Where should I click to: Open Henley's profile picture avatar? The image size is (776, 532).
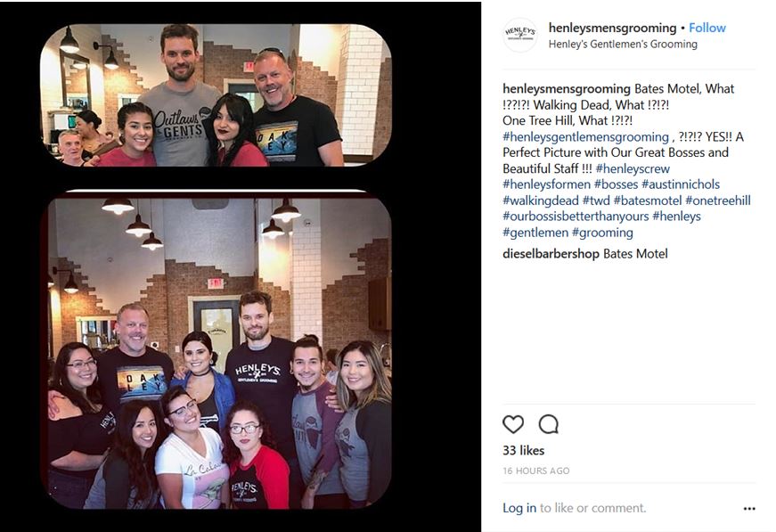pyautogui.click(x=520, y=35)
